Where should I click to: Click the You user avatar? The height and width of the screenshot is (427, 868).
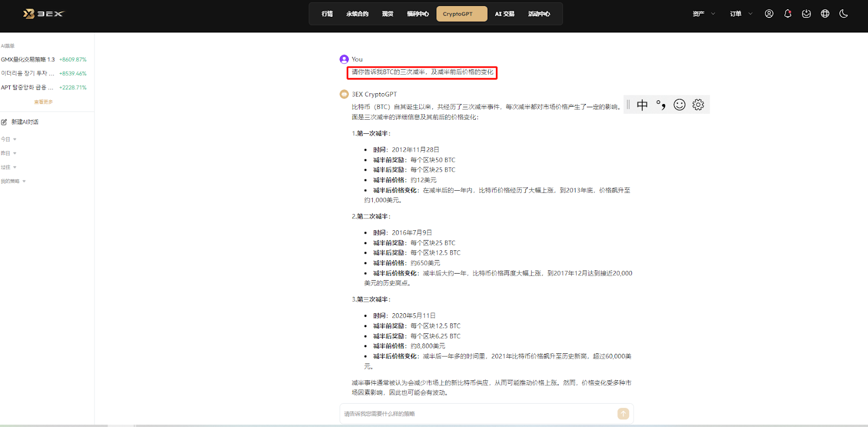point(344,59)
